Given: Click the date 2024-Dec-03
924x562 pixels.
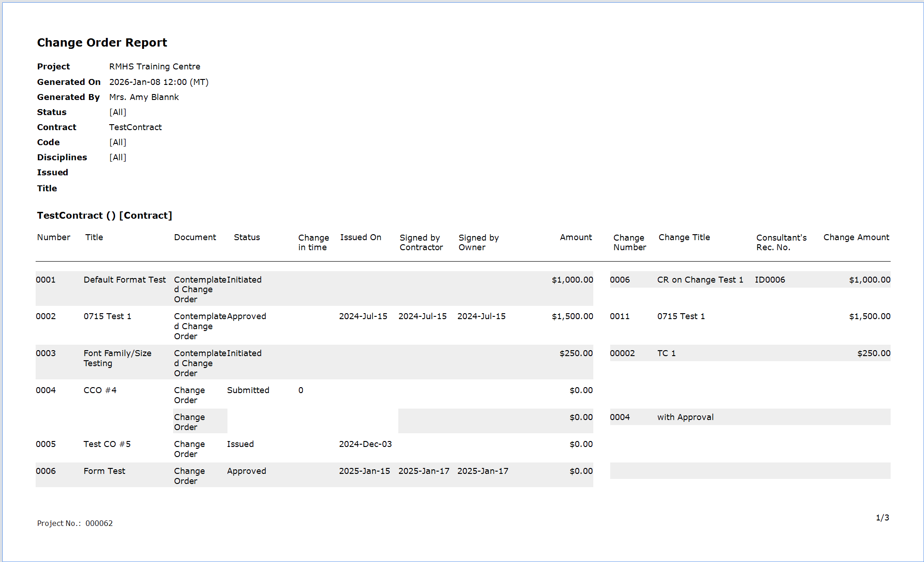Looking at the screenshot, I should pos(365,444).
